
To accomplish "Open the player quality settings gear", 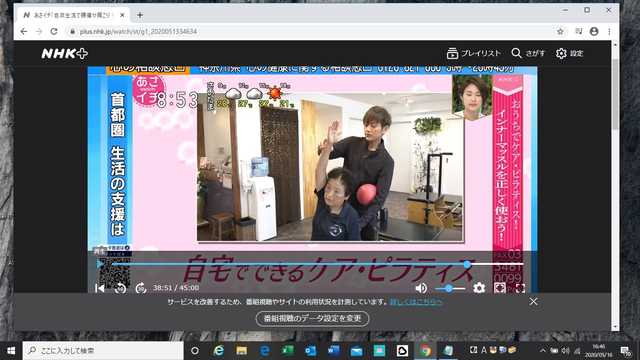I will [479, 288].
